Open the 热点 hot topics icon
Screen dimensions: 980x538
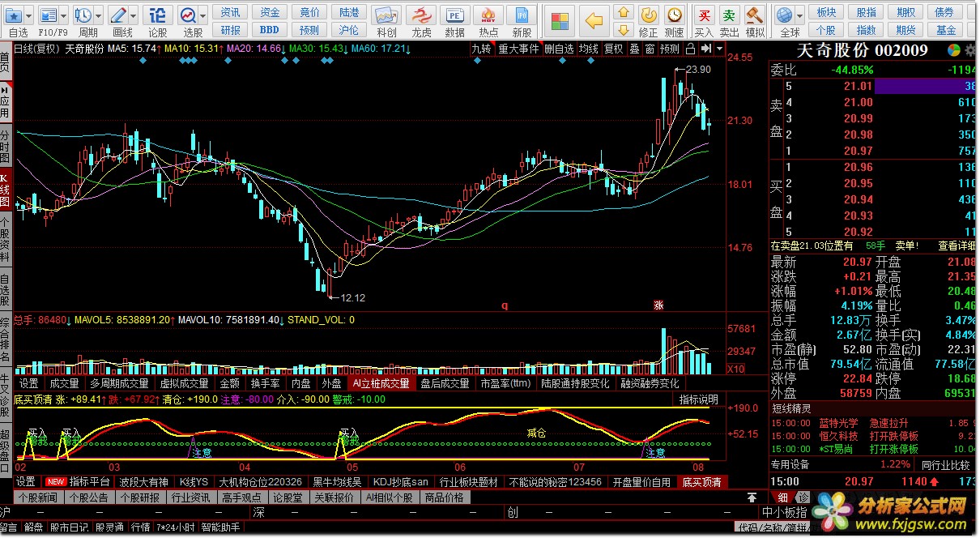488,16
